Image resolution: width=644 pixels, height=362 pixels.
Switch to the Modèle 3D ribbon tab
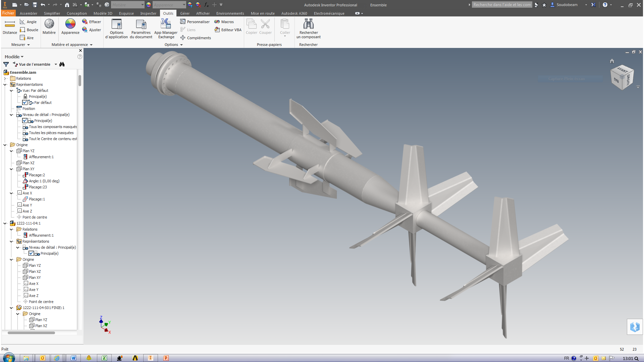click(x=103, y=13)
